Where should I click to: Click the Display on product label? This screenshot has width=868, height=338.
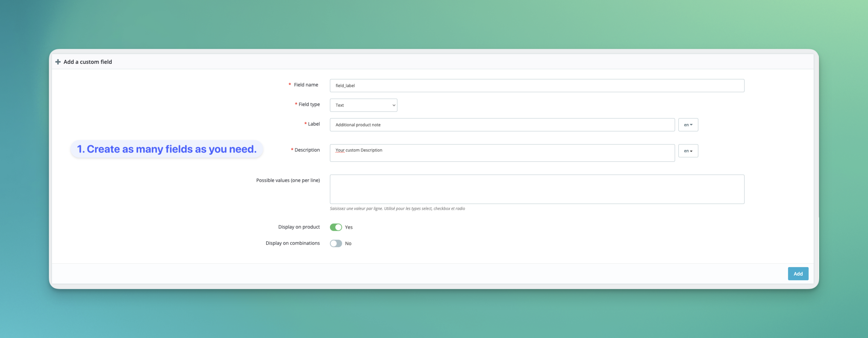point(299,227)
